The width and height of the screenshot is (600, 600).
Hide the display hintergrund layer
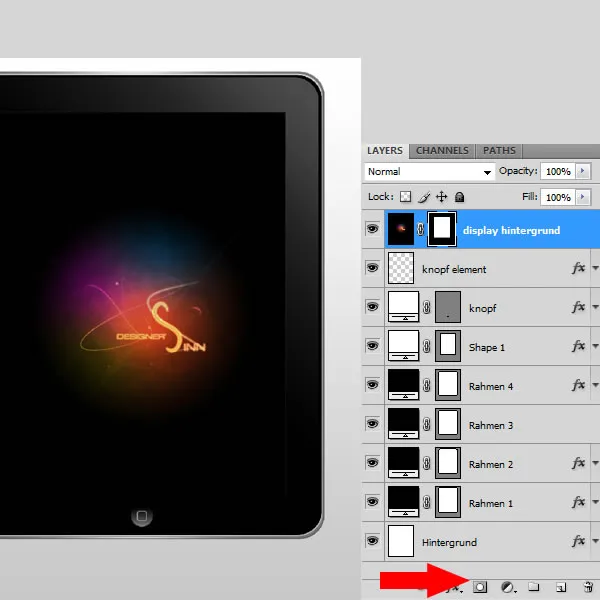372,229
